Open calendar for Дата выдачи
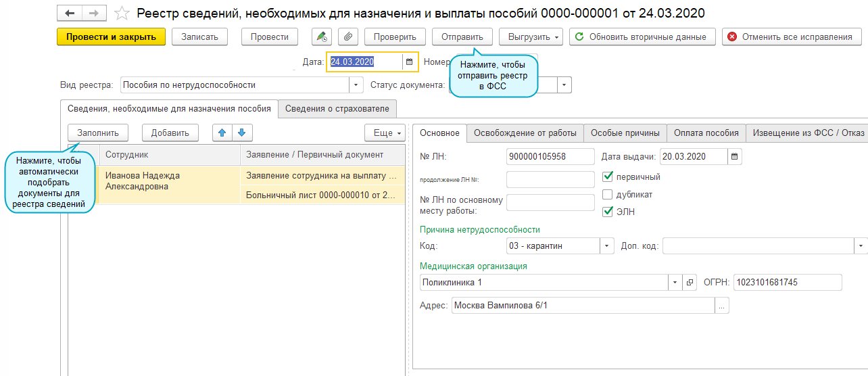The height and width of the screenshot is (376, 868). point(734,157)
